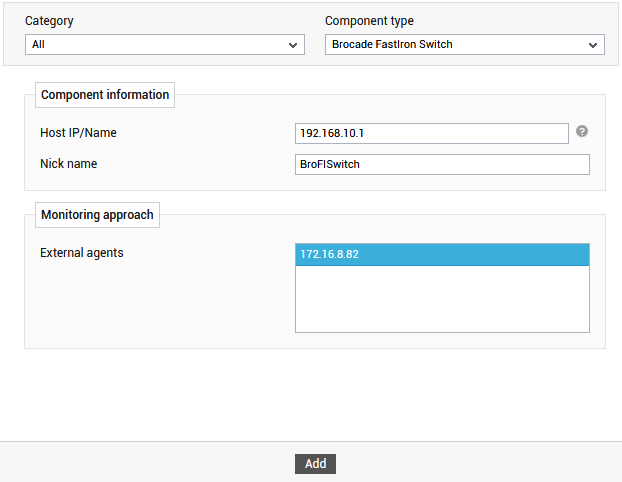Click the All value in Category box
The height and width of the screenshot is (482, 622).
pos(38,44)
